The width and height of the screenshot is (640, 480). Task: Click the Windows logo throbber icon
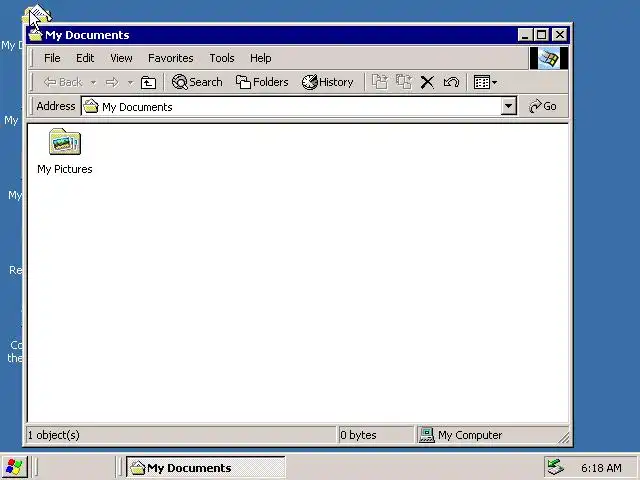tap(549, 58)
